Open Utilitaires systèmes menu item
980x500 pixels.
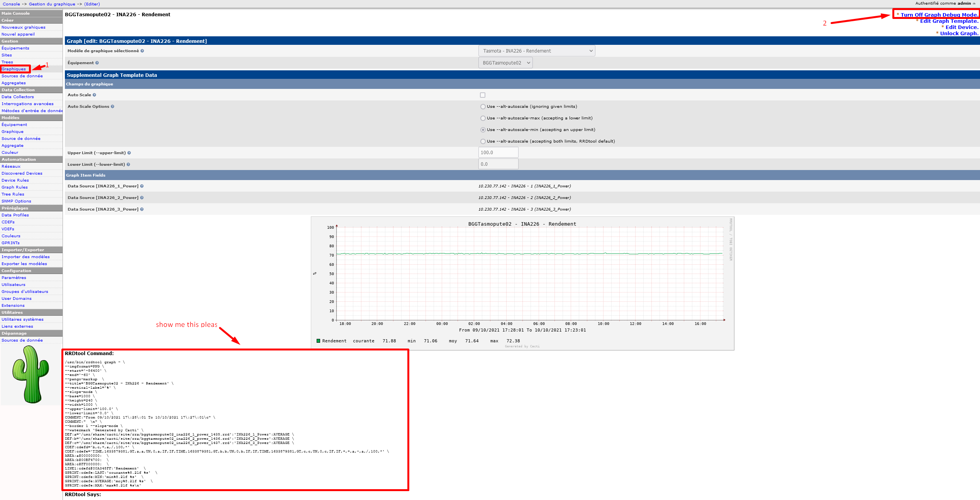click(22, 320)
